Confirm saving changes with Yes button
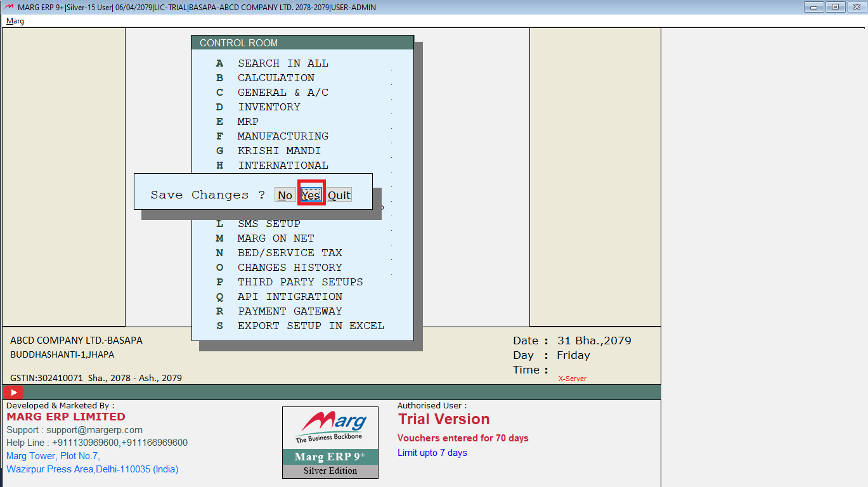The width and height of the screenshot is (868, 487). [x=311, y=195]
